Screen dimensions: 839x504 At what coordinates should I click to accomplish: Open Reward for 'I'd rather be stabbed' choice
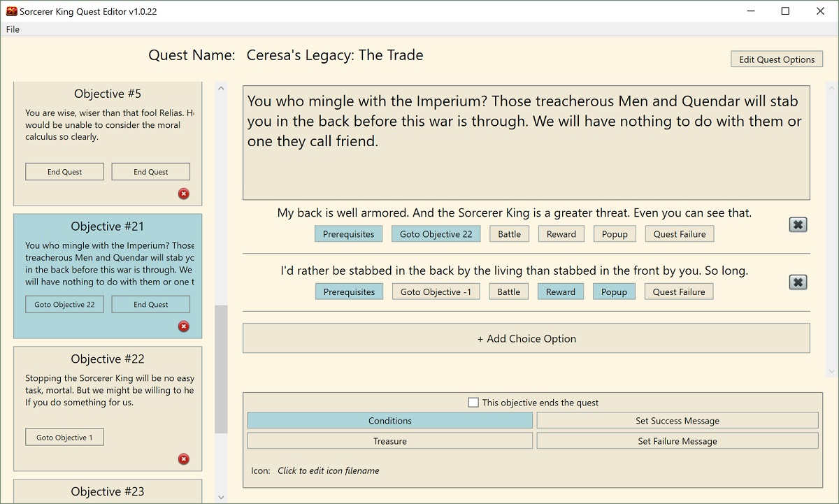click(561, 292)
